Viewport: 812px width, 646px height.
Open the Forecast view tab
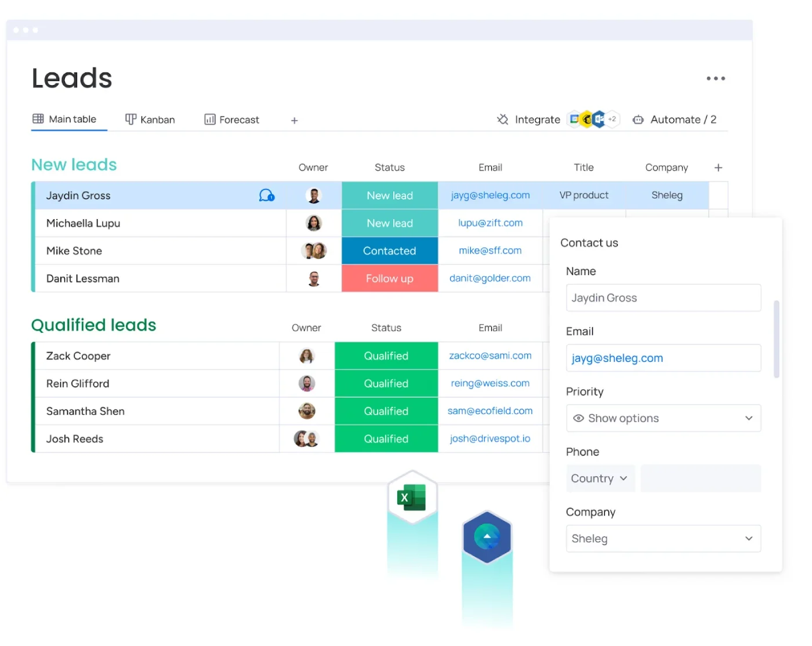(232, 120)
